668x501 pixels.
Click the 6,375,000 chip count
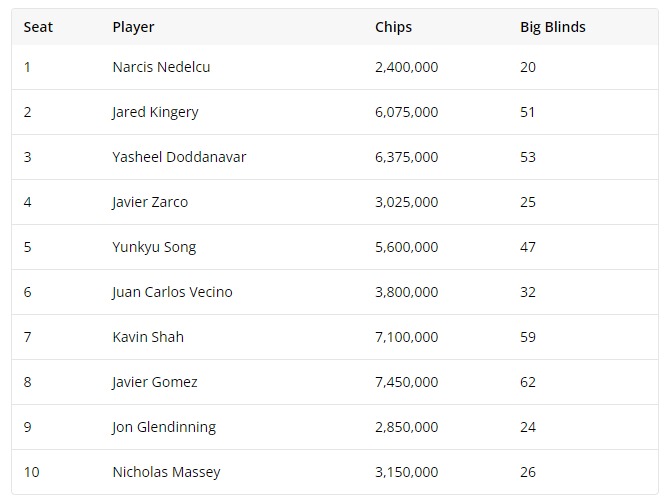(406, 157)
